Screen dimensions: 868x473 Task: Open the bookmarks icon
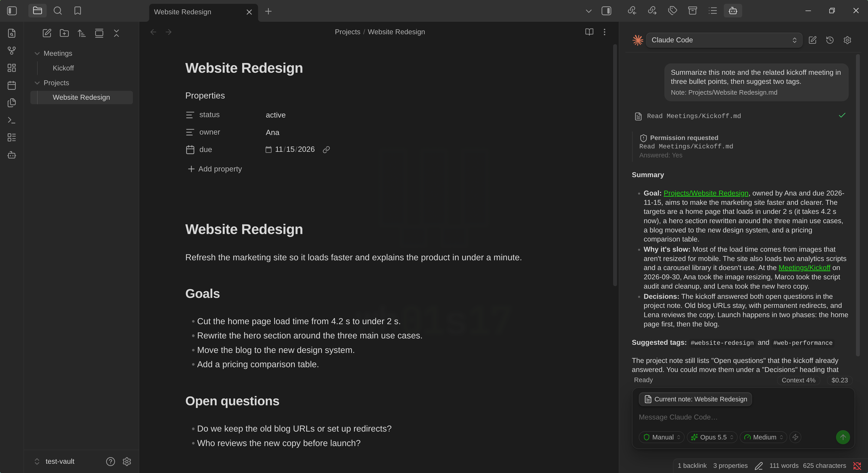coord(78,11)
